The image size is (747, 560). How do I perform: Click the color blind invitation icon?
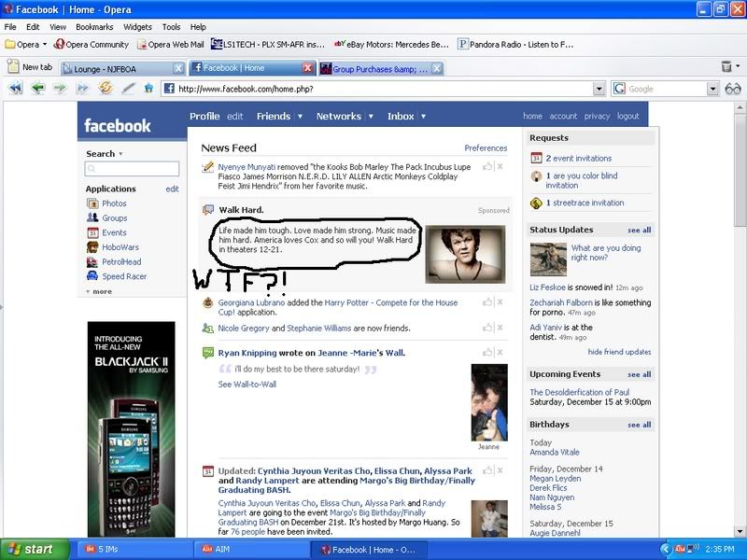(536, 176)
